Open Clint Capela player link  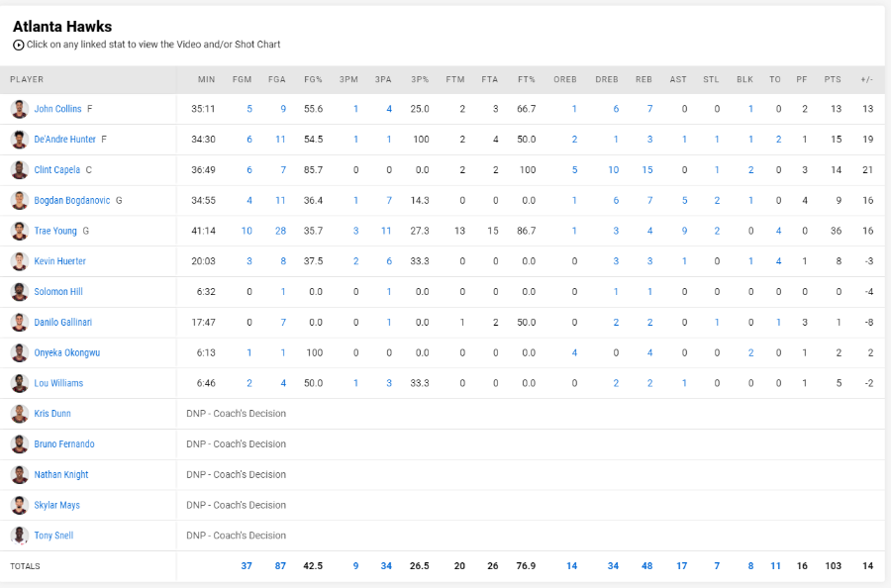coord(56,170)
